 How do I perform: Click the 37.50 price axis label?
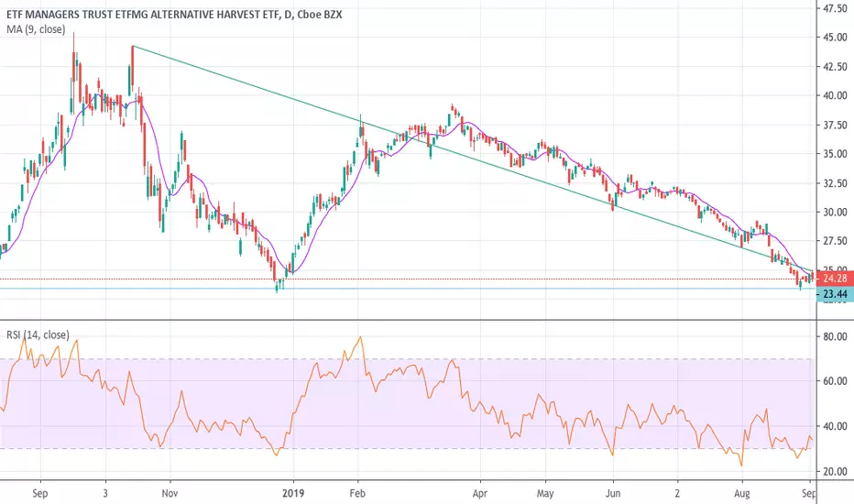click(x=835, y=125)
